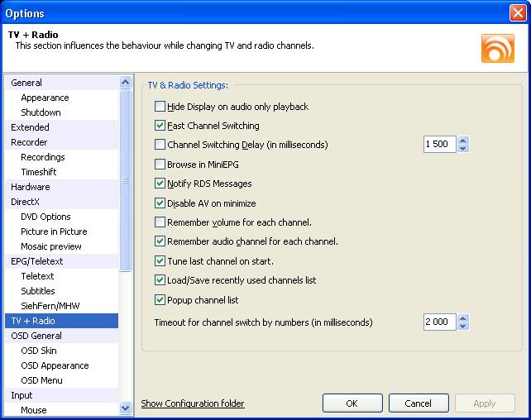Disable Notify RDS Messages option
The image size is (531, 420).
coord(160,184)
